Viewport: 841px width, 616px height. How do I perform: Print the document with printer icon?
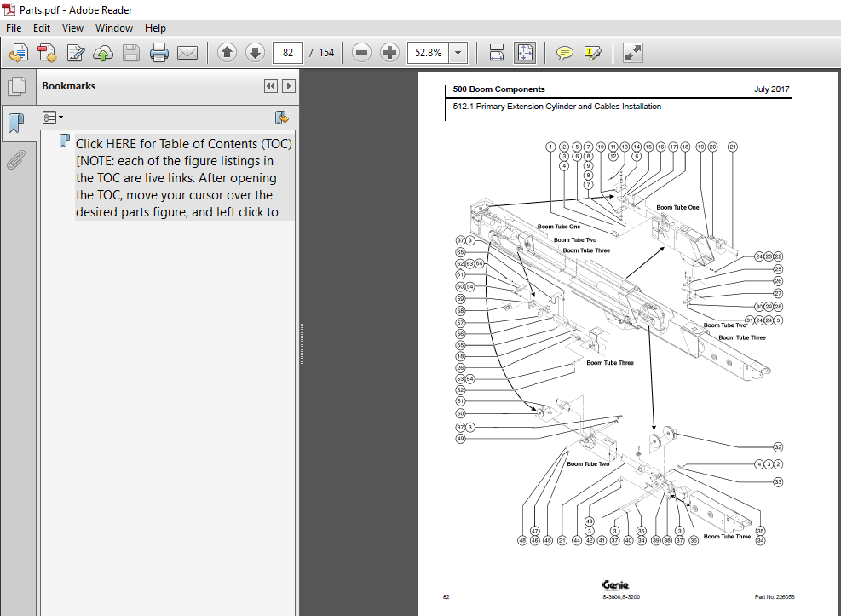point(158,53)
